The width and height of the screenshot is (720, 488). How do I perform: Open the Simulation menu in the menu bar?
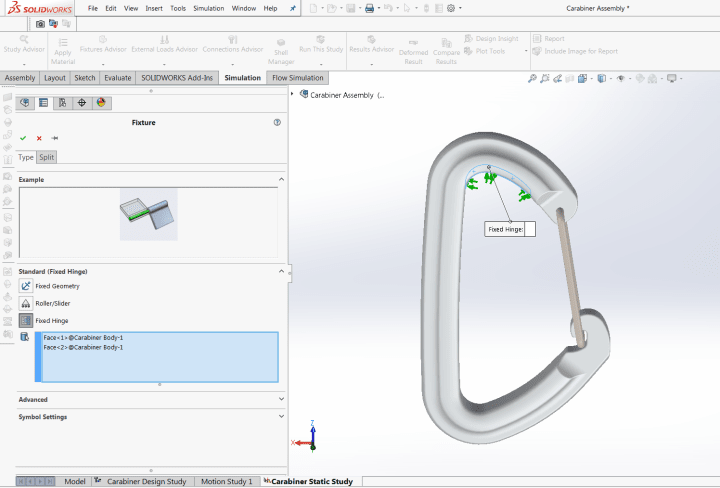(208, 8)
